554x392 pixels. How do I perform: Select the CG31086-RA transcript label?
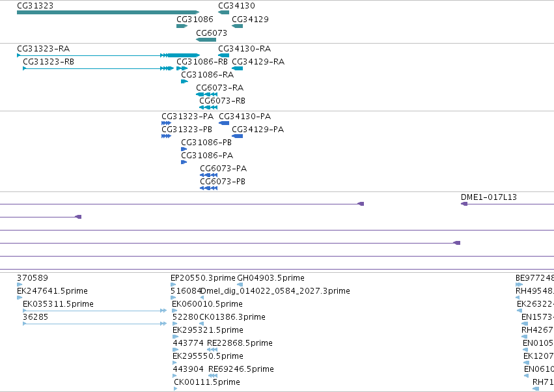pyautogui.click(x=208, y=75)
